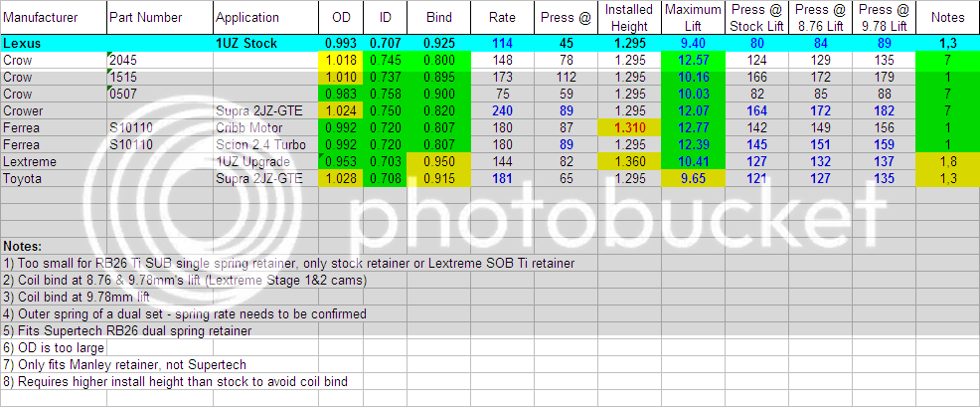Select the yellow 9.65 maximum lift cell
Image resolution: width=980 pixels, height=407 pixels.
click(x=694, y=178)
